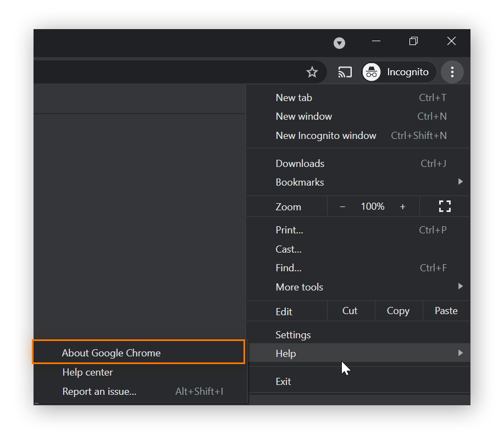The width and height of the screenshot is (504, 436).
Task: Click the Paste button
Action: point(446,310)
